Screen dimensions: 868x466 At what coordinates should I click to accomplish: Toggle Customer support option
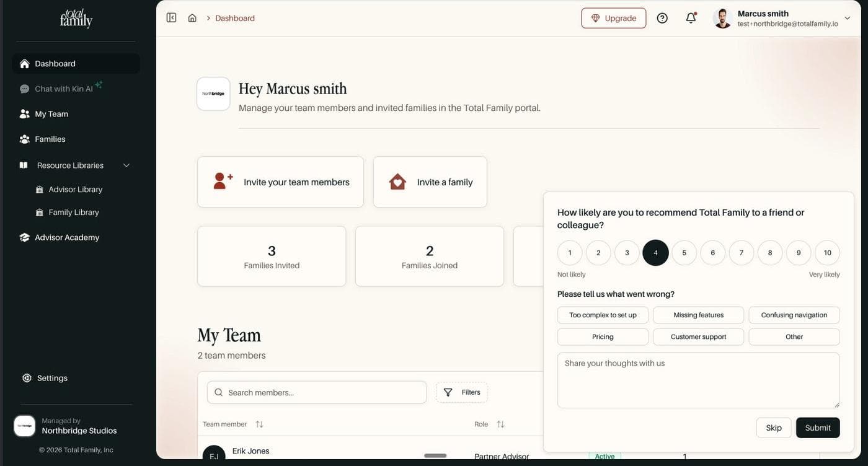[699, 336]
